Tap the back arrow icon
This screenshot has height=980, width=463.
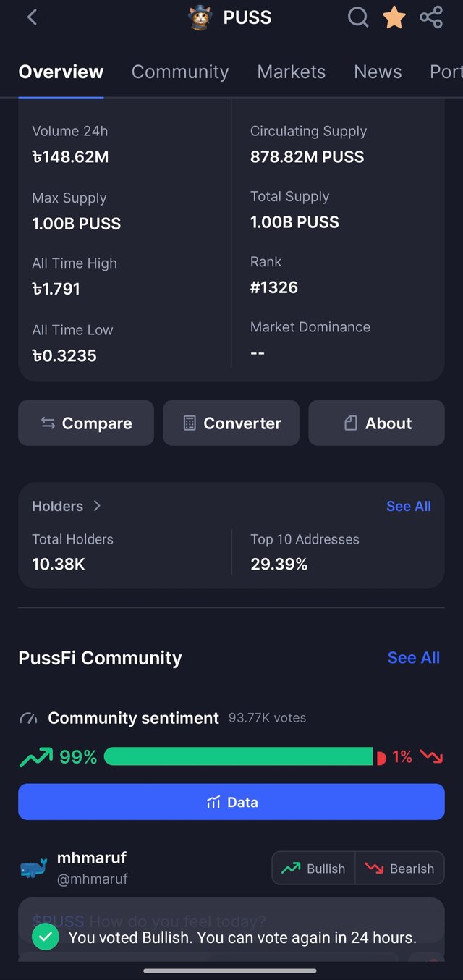click(x=32, y=17)
